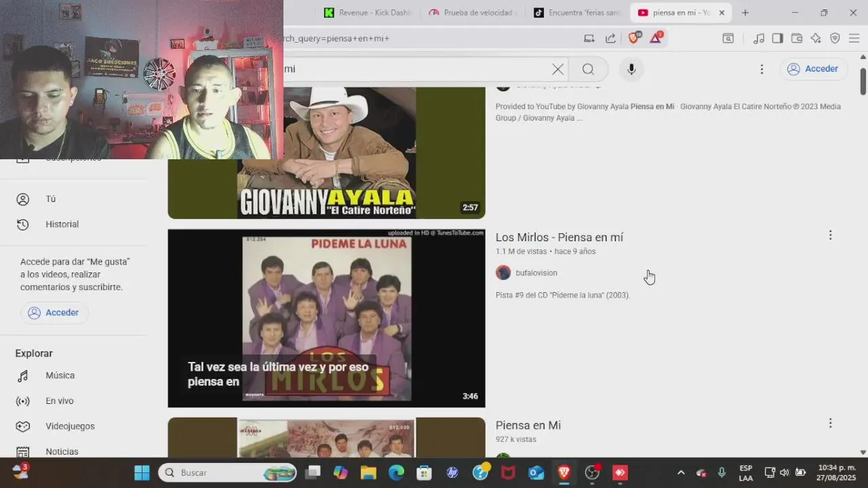Open Outlook from the taskbar

coord(536,472)
